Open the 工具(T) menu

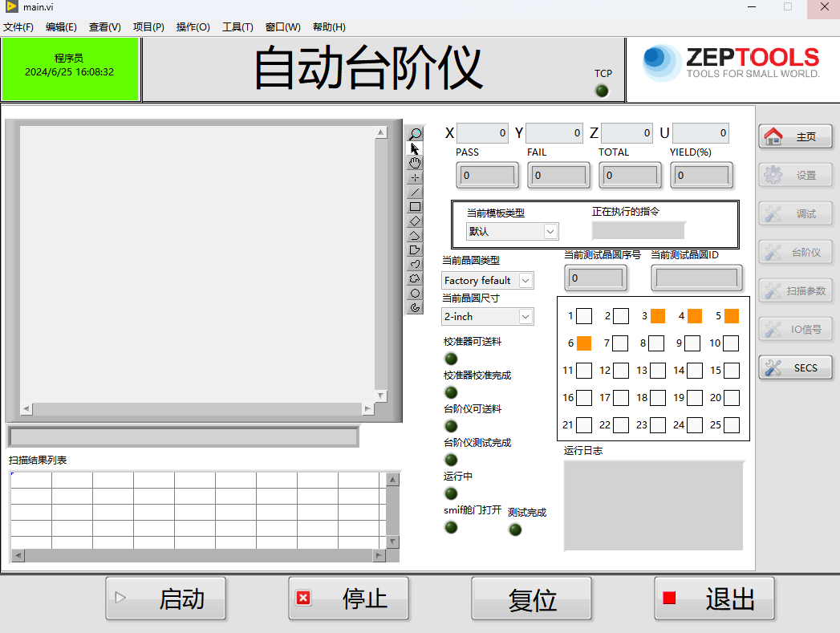[x=237, y=26]
